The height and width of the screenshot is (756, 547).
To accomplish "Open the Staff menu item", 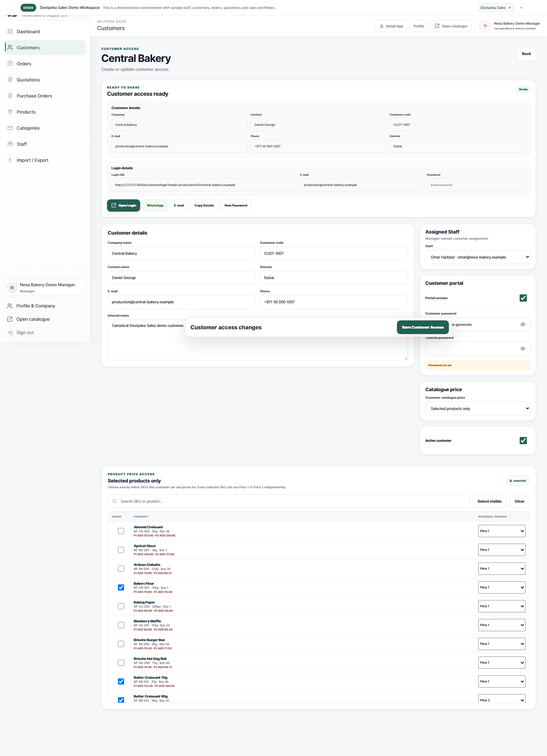I will (45, 144).
